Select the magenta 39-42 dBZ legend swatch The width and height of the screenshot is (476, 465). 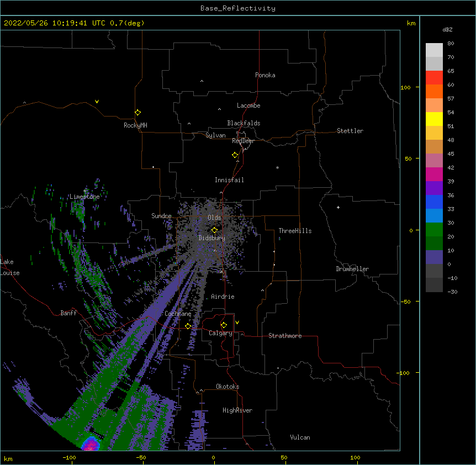(x=434, y=174)
